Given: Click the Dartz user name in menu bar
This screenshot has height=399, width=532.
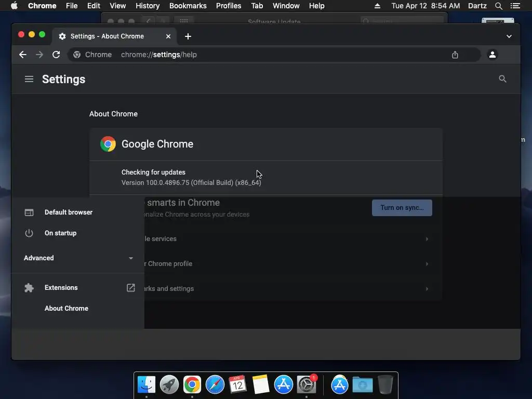Looking at the screenshot, I should [x=477, y=6].
